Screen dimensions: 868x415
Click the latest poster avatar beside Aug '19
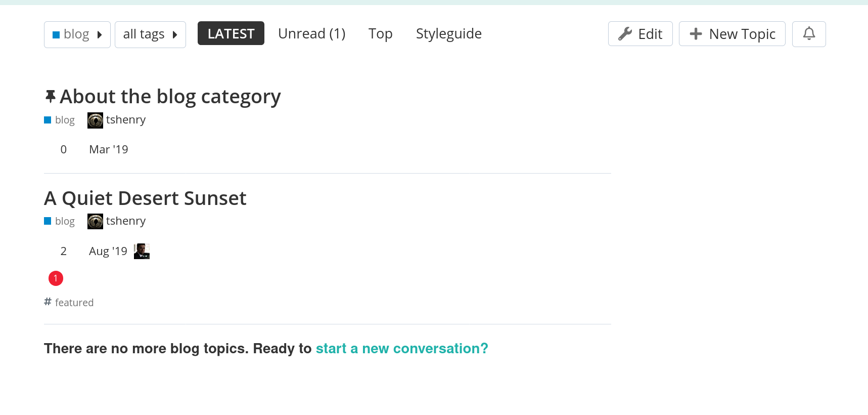pyautogui.click(x=142, y=251)
